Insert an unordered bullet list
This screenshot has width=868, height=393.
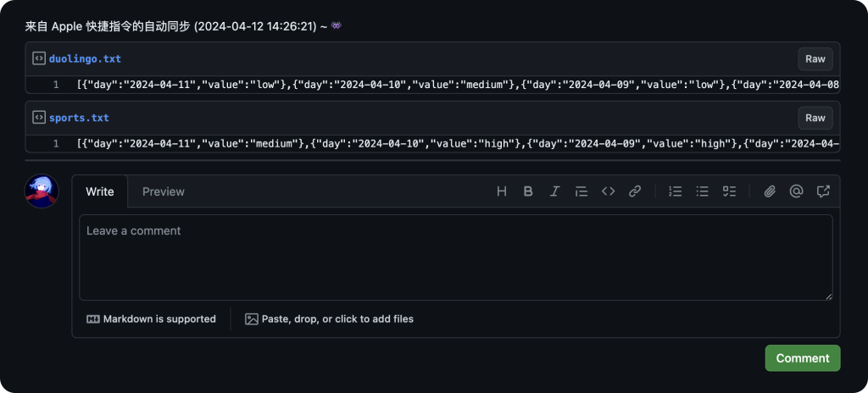(702, 191)
